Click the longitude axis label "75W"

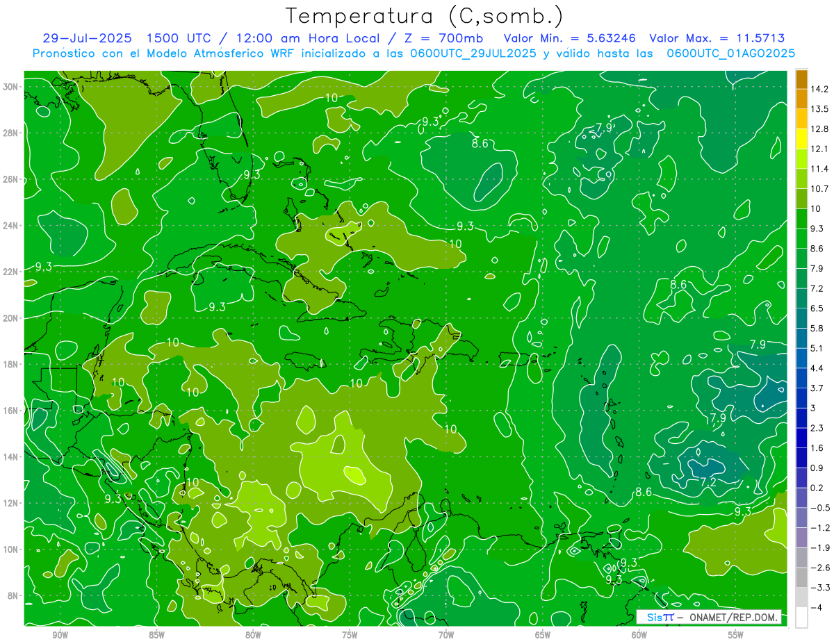(x=350, y=635)
